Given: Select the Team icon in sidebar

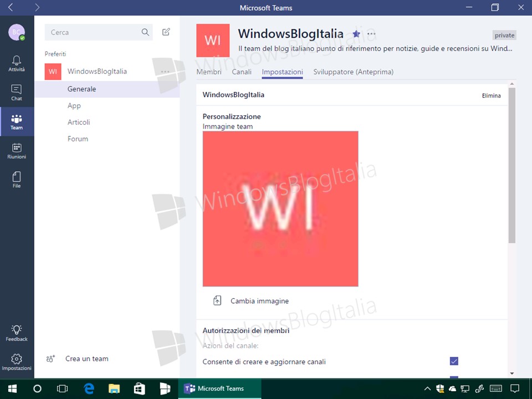Looking at the screenshot, I should pyautogui.click(x=17, y=122).
